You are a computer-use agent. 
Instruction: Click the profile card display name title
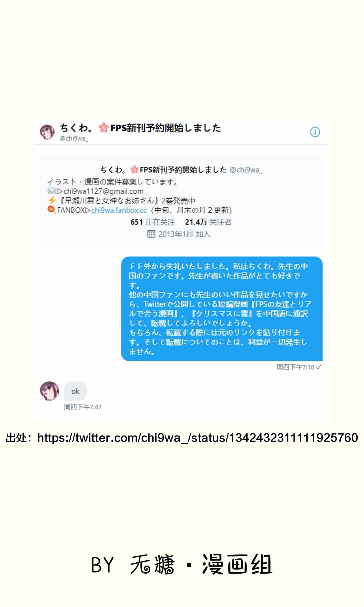click(x=163, y=170)
